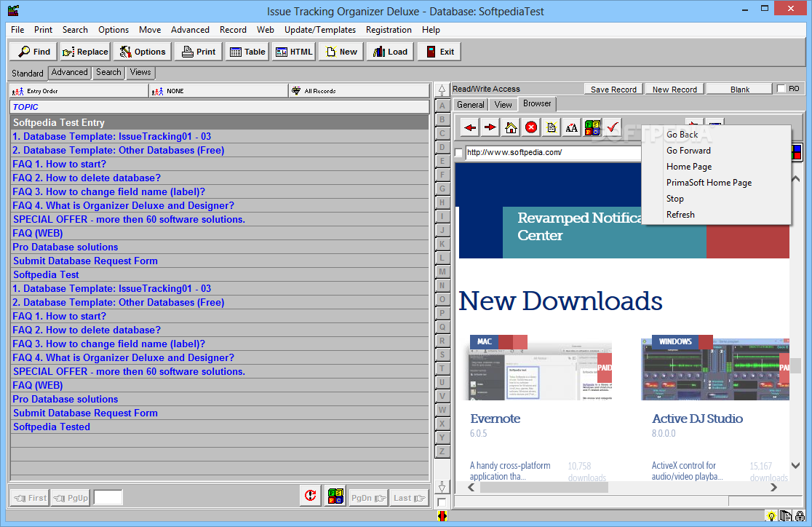Click the red-yellow splitter icon in status bar
The image size is (812, 527).
point(442,516)
